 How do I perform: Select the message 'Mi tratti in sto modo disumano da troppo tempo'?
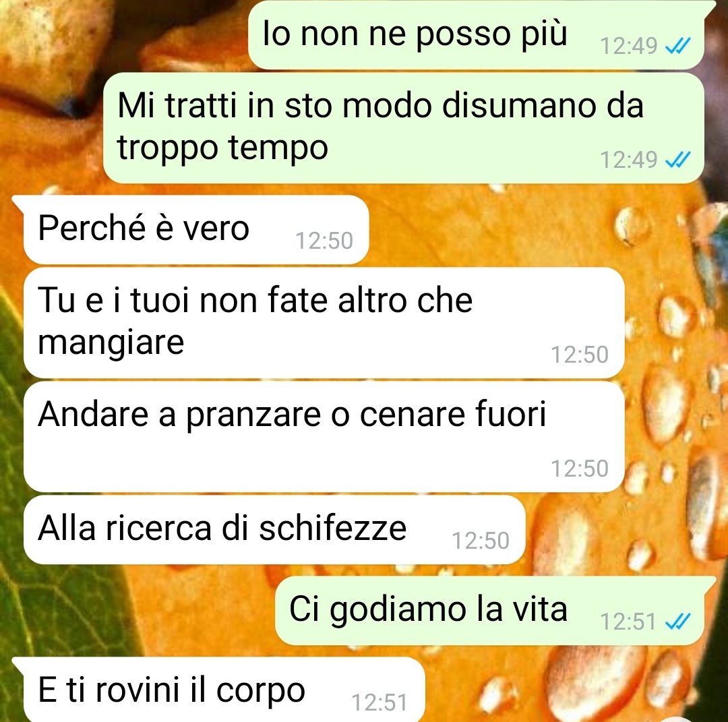coord(404,127)
